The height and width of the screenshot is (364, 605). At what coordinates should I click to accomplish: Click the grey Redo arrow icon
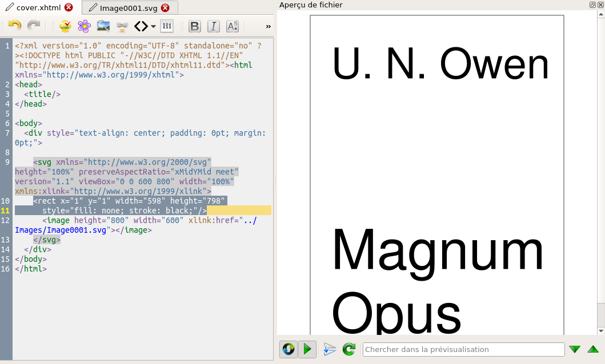click(34, 26)
